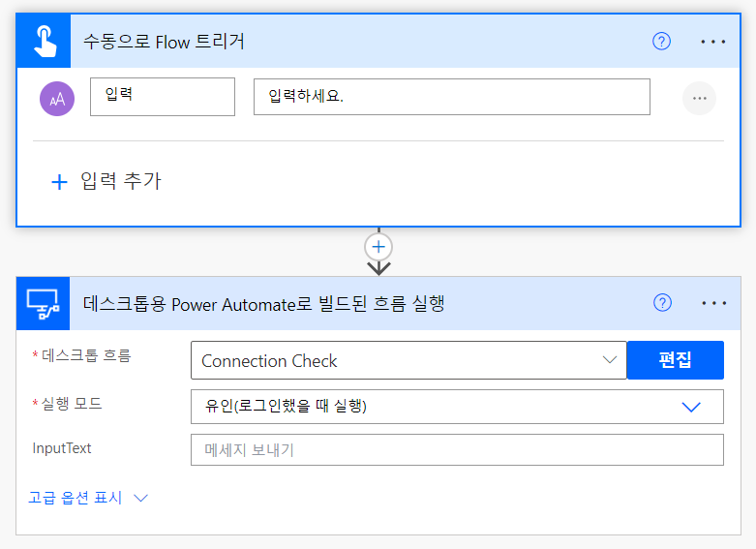Open the more menu of the desktop flow action
Screen dimensions: 756x549
point(713,303)
